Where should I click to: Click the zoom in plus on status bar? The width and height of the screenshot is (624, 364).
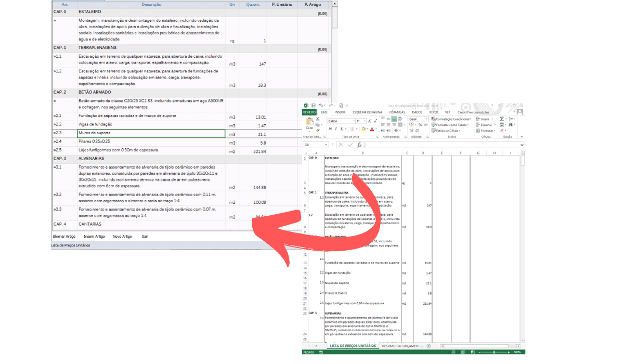pos(509,352)
